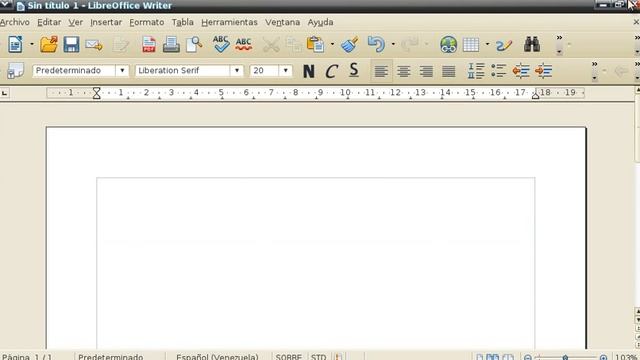Show the drawing functions
The width and height of the screenshot is (640, 360).
click(x=504, y=44)
